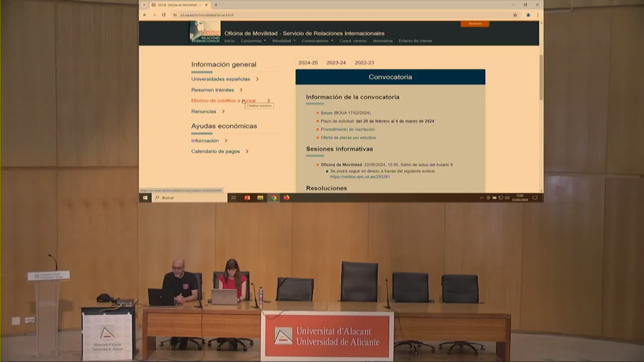Image resolution: width=644 pixels, height=362 pixels.
Task: Open the Coord. centros menu item
Action: [353, 41]
